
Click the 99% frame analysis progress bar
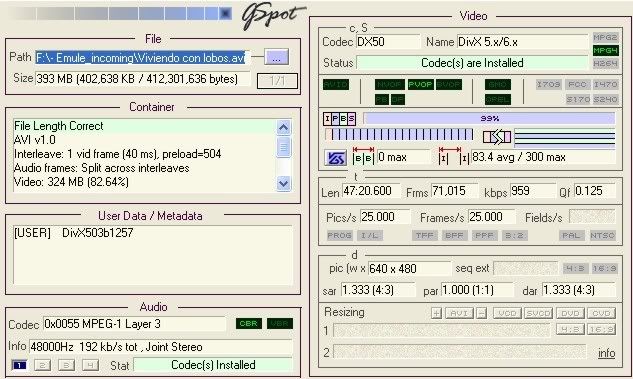click(489, 118)
